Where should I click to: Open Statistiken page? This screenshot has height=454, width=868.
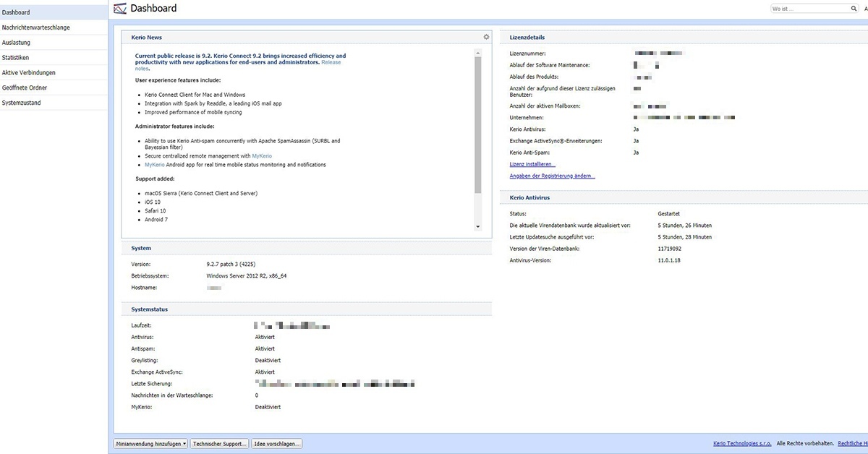coord(54,58)
